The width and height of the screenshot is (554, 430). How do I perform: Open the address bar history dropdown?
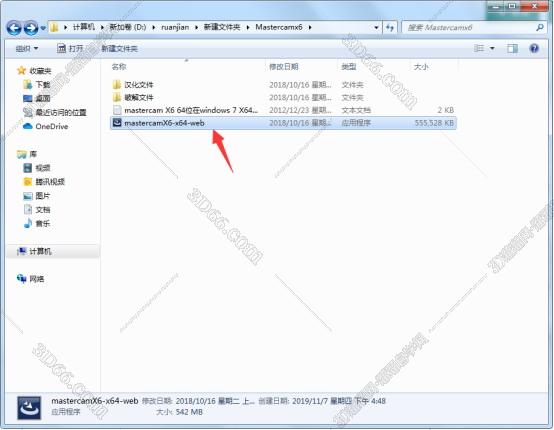coord(376,27)
